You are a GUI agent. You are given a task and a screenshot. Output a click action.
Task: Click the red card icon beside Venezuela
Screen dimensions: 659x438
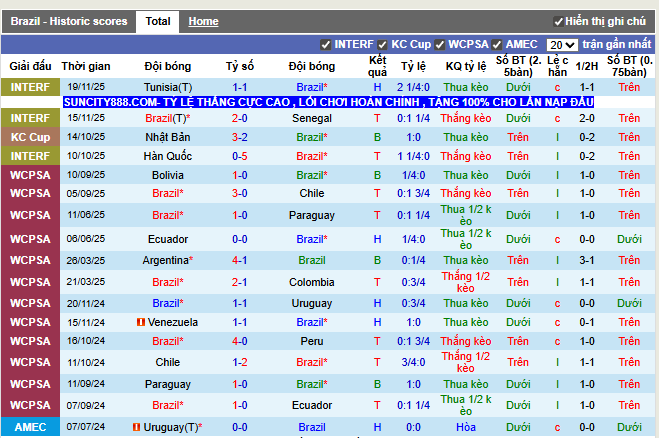141,322
